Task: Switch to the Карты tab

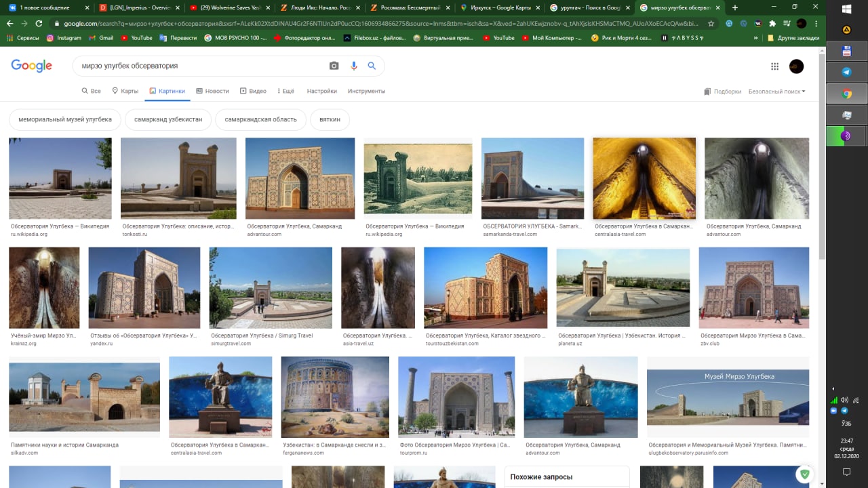Action: point(125,91)
